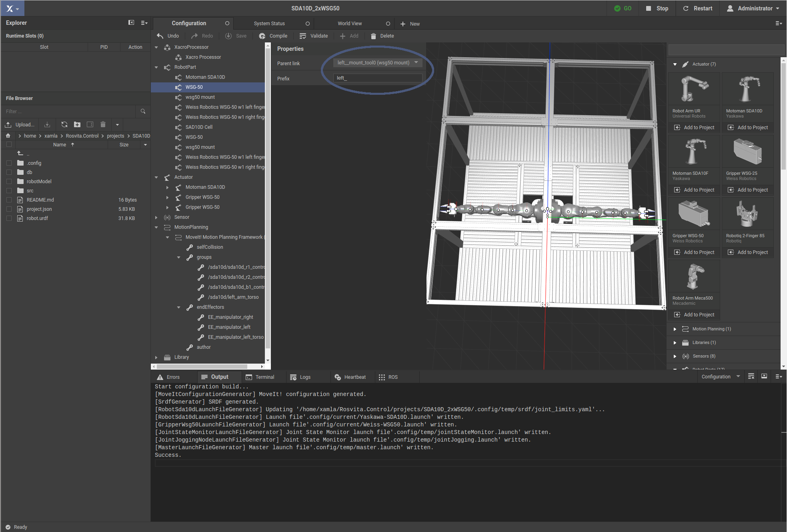Screen dimensions: 787x532
Task: Click the File Browser search icon
Action: pyautogui.click(x=143, y=111)
